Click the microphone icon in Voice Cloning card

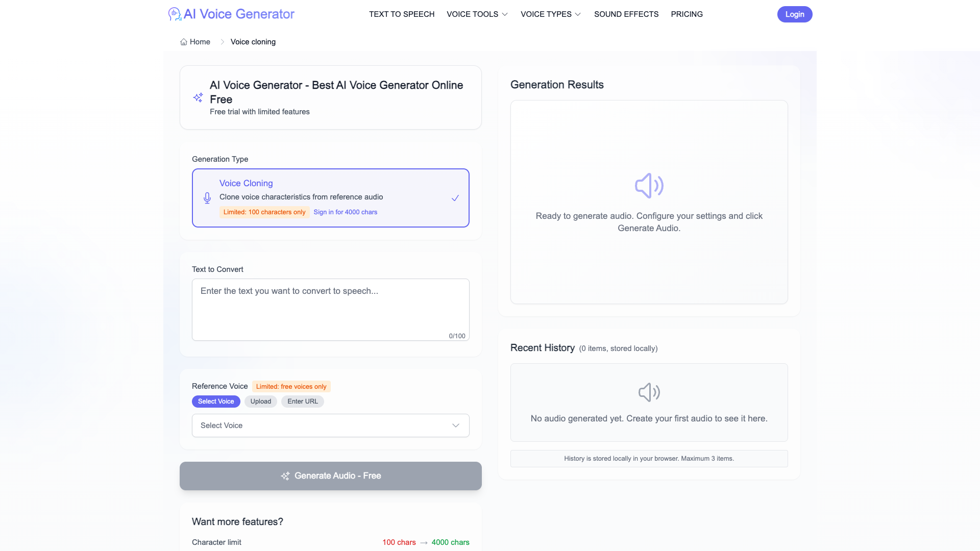click(x=207, y=198)
